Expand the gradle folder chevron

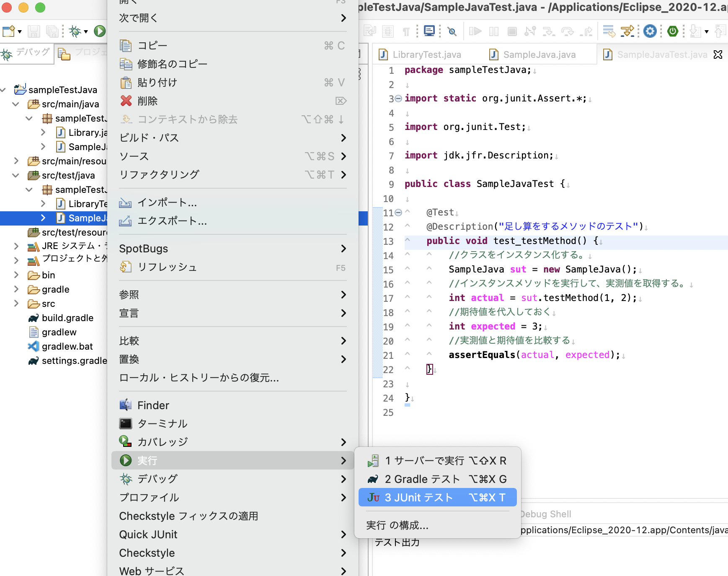[x=16, y=289]
